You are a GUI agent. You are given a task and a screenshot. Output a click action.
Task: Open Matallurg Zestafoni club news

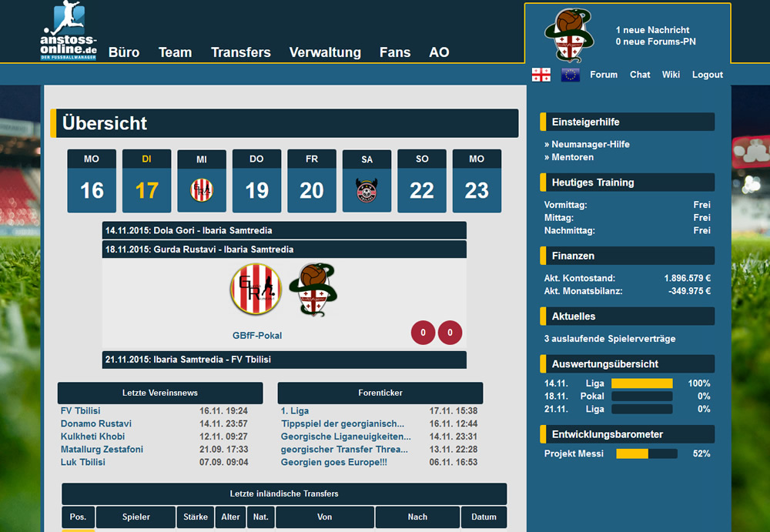tap(102, 449)
